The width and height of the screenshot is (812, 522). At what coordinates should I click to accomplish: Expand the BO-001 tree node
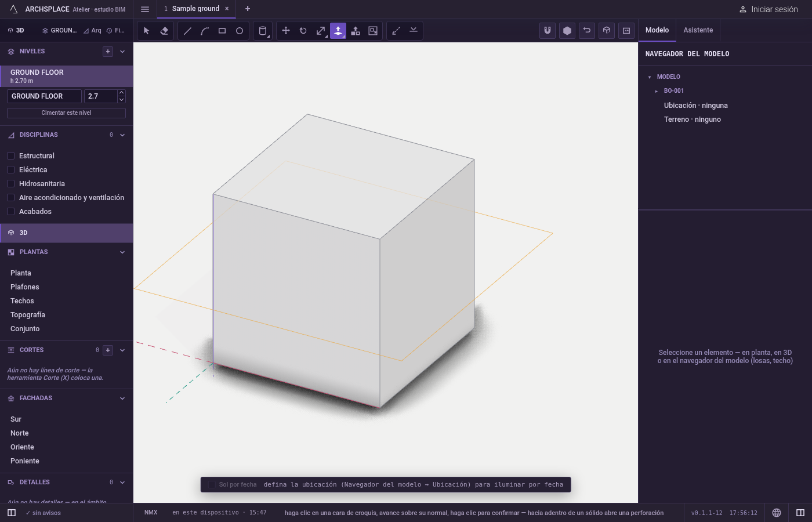(656, 91)
